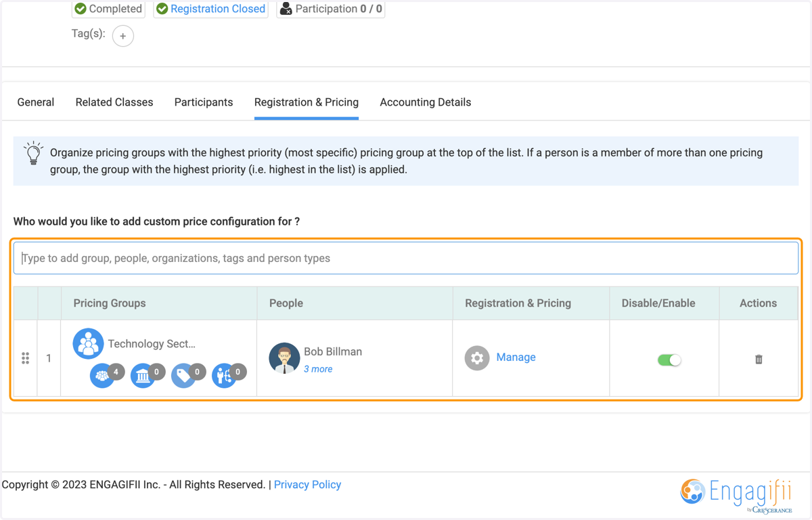Expand the 3 more people link
This screenshot has height=520, width=812.
pos(318,369)
